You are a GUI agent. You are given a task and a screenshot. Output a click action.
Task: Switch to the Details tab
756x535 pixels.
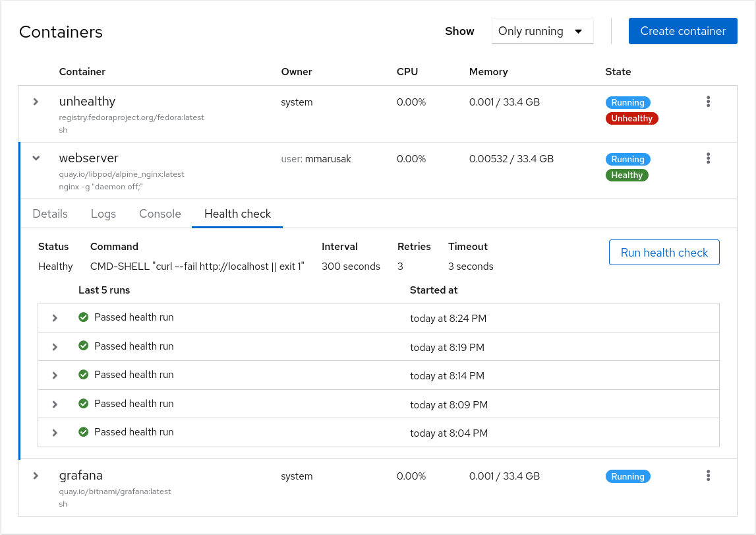pos(50,214)
